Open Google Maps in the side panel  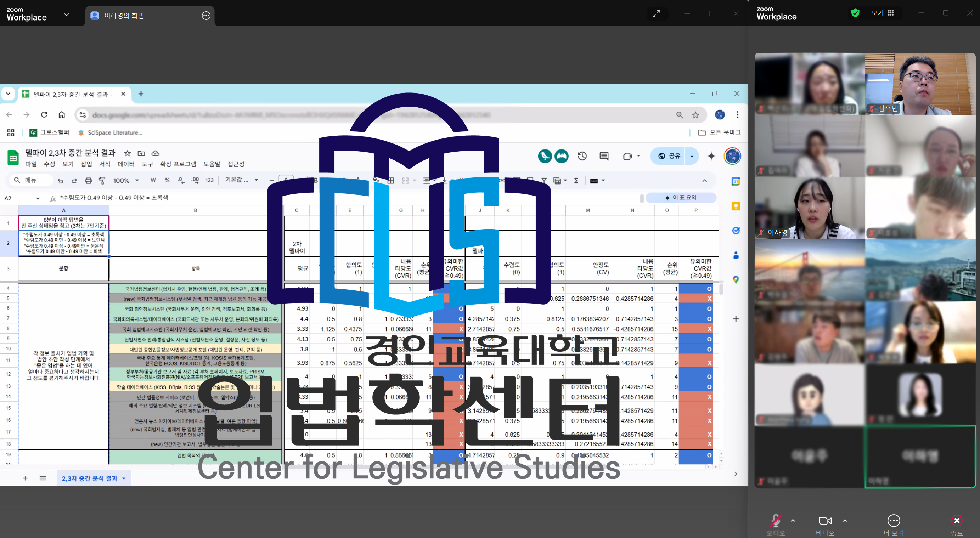(x=736, y=280)
